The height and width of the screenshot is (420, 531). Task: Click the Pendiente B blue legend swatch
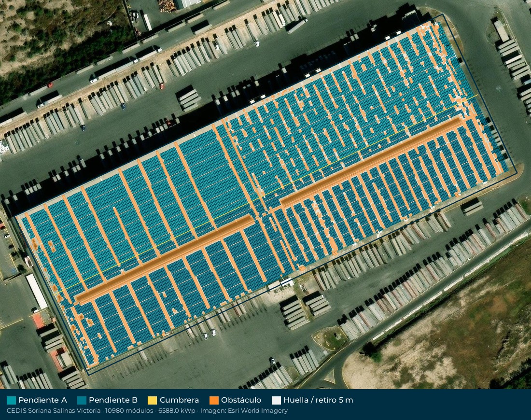[x=82, y=400]
